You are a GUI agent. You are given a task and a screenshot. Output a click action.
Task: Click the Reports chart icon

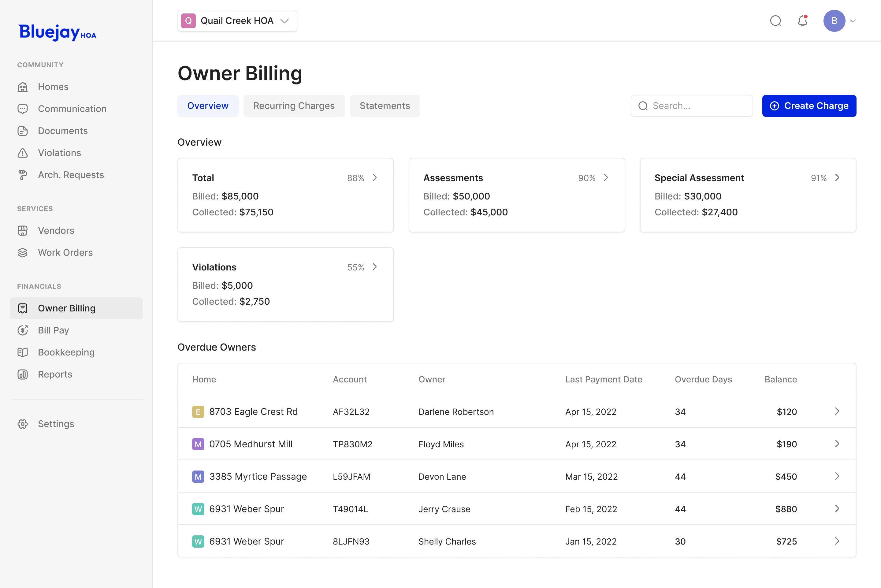[x=23, y=374]
